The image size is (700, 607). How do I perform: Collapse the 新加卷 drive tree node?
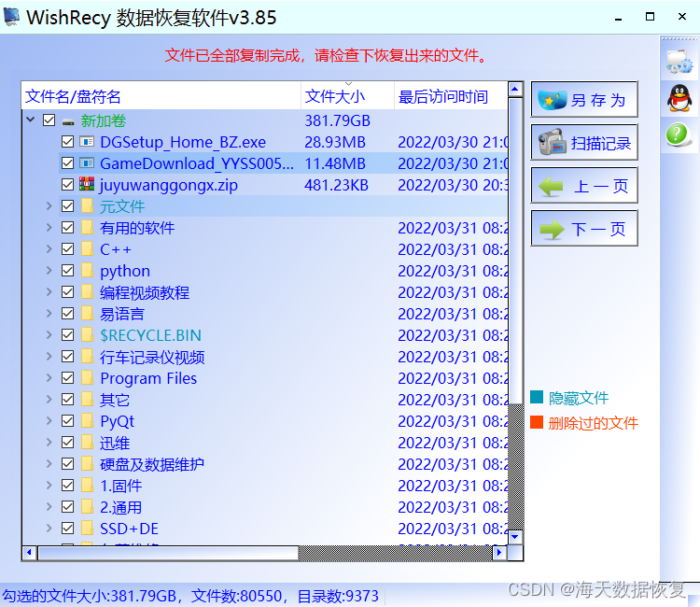pos(31,120)
